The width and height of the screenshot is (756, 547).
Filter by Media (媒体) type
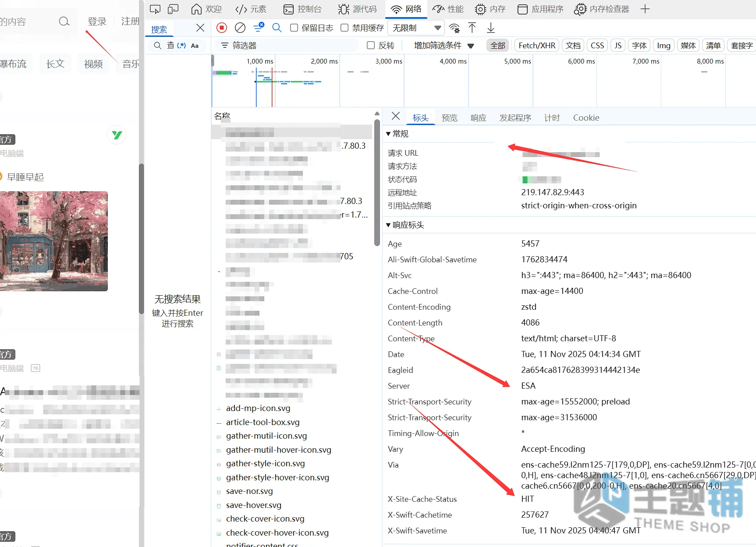coord(688,45)
